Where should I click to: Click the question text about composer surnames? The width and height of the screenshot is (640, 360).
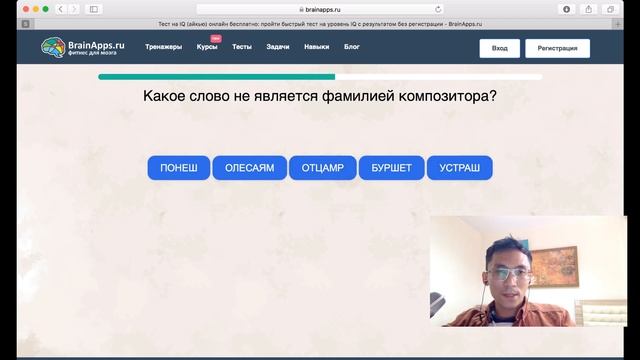tap(320, 96)
